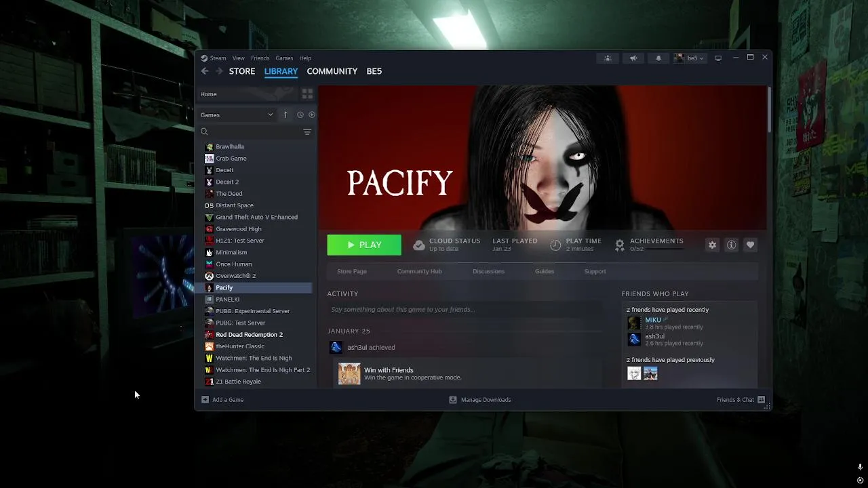Click the microphone icon in system tray
The image size is (868, 488).
coord(860,467)
